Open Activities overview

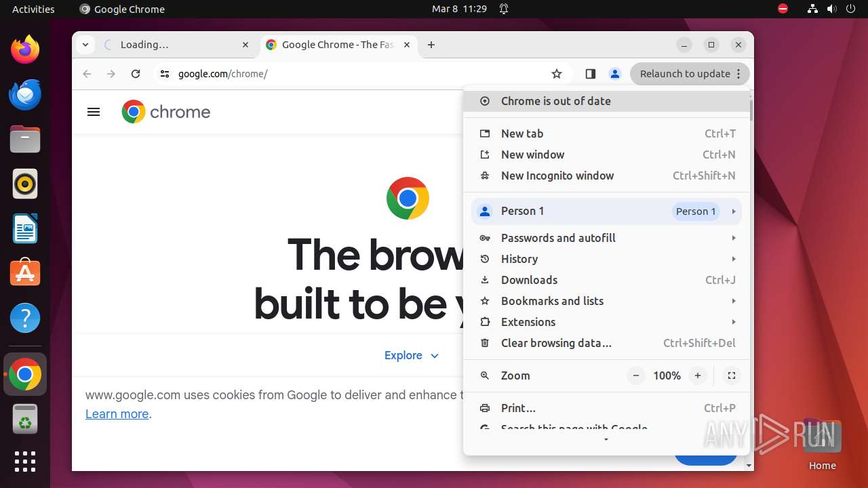(33, 9)
